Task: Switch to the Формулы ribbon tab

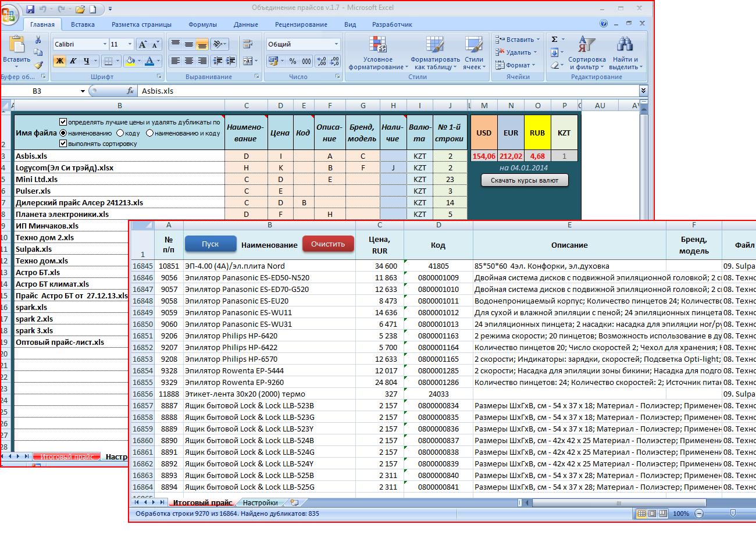Action: [202, 24]
